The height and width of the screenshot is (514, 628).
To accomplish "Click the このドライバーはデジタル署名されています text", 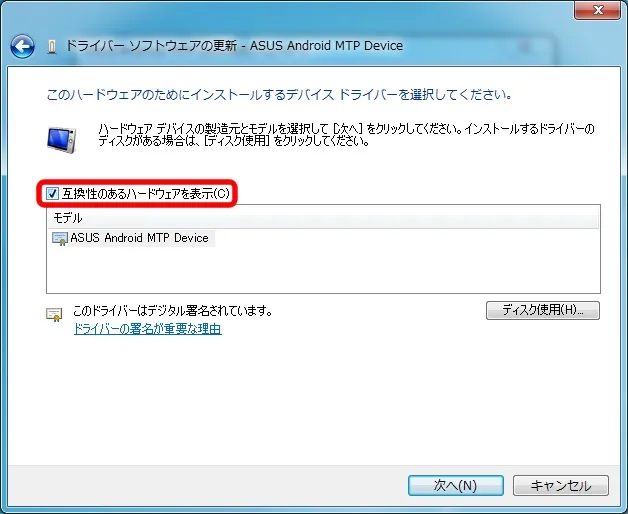I will click(173, 310).
